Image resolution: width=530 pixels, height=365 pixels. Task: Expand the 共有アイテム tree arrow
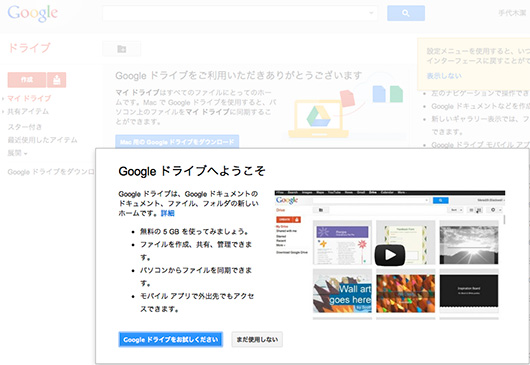(3, 112)
